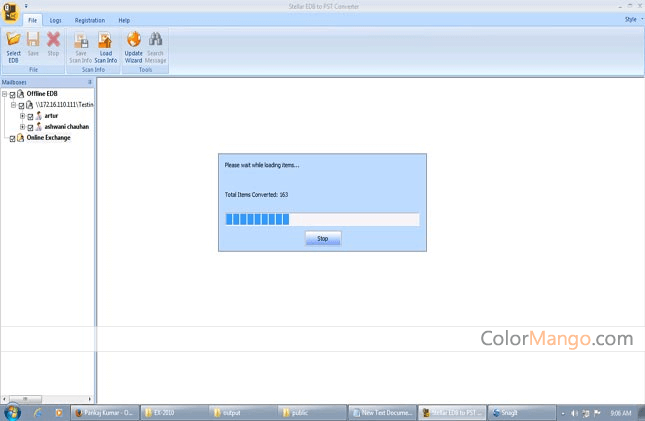The height and width of the screenshot is (421, 645).
Task: Expand the ashwani chauhan mailbox node
Action: pyautogui.click(x=23, y=127)
